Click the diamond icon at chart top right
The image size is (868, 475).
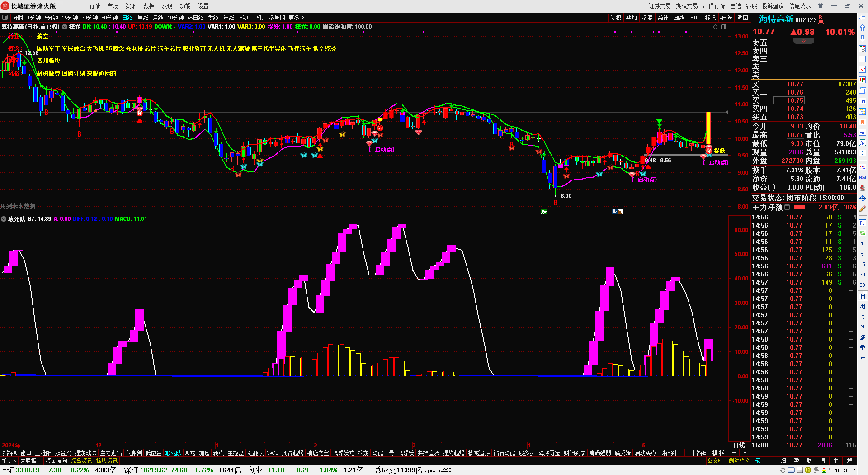pos(716,27)
